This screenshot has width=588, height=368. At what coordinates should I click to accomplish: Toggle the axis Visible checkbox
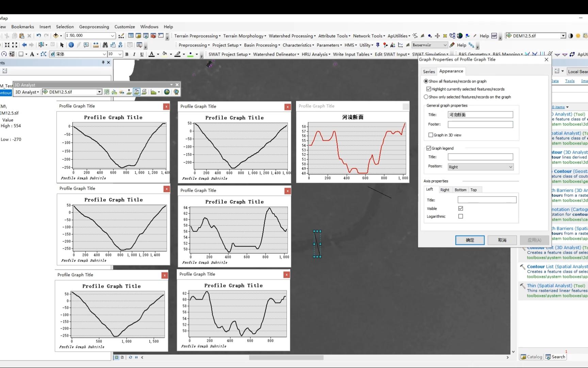coord(461,208)
